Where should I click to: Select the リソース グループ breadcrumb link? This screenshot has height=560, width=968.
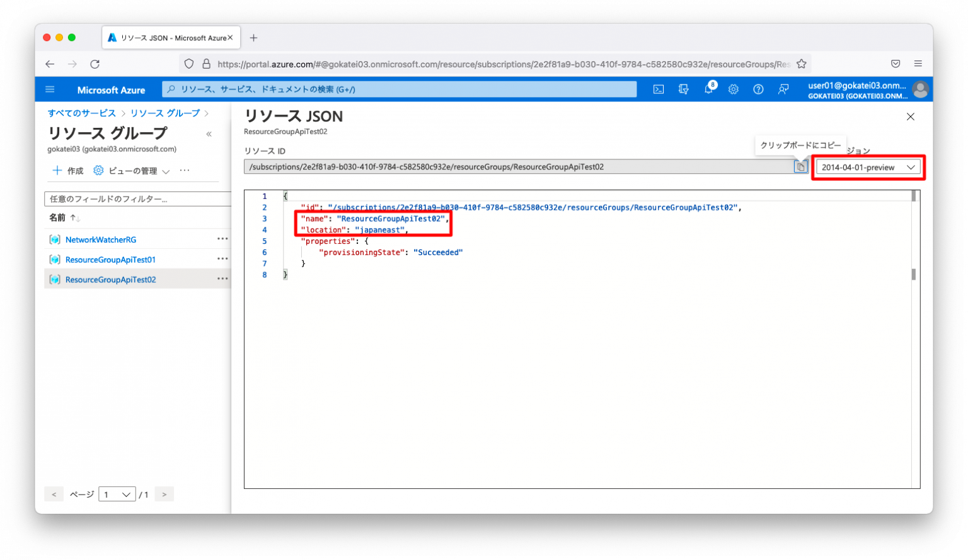click(x=165, y=113)
